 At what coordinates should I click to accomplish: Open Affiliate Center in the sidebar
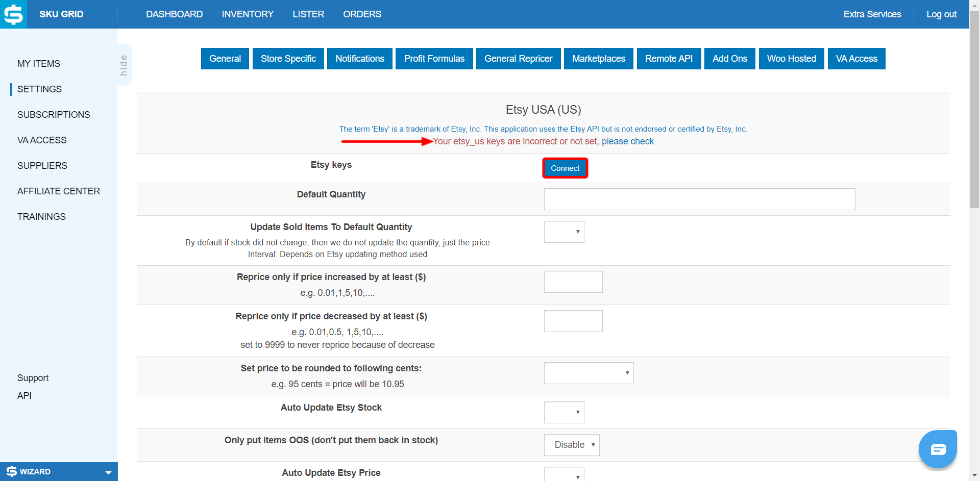59,191
